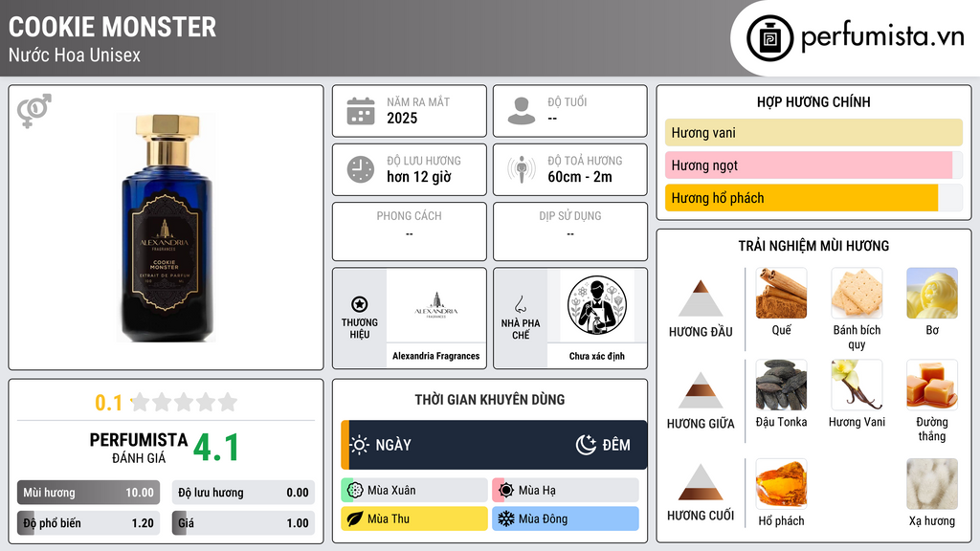980x551 pixels.
Task: Click the PERFUMISTA ĐÁNH GIÁ label
Action: [139, 448]
